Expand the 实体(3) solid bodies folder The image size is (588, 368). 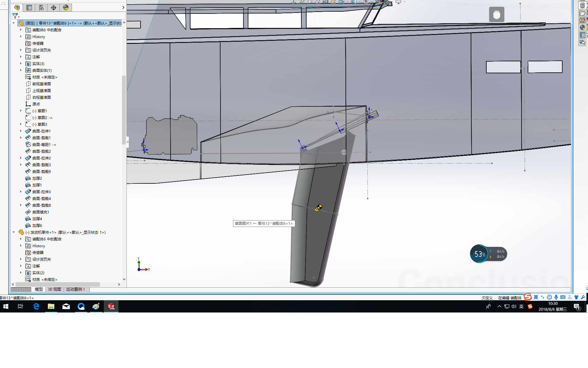(21, 63)
